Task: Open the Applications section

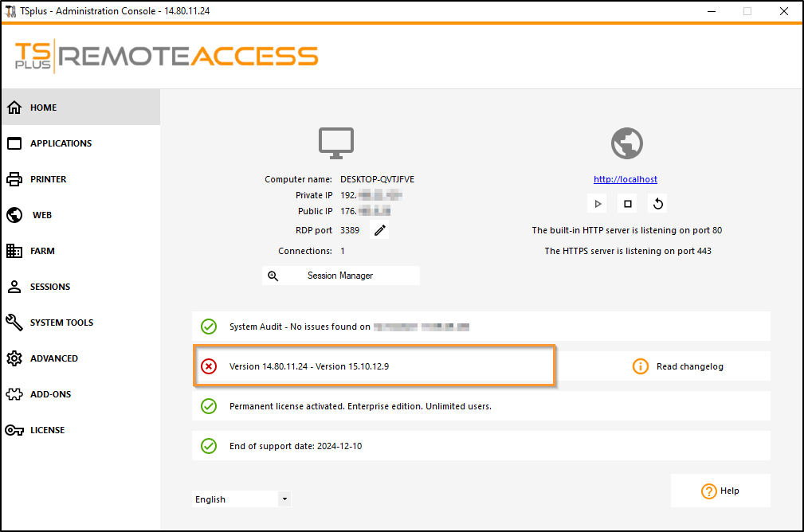Action: point(61,143)
